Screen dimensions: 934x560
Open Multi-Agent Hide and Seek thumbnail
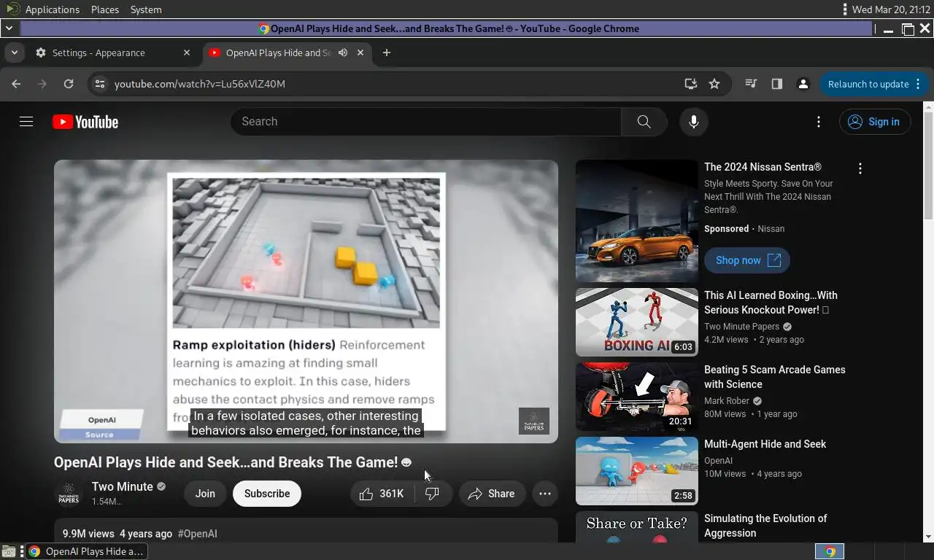tap(637, 471)
